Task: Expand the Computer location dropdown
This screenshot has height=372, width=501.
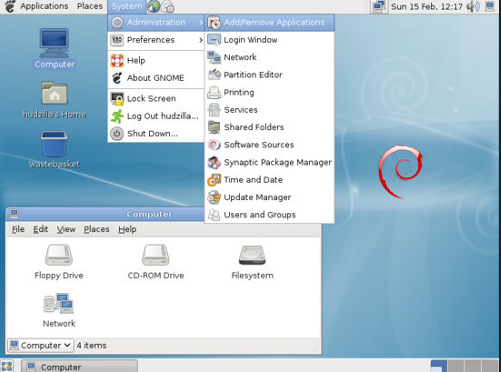Action: point(40,345)
